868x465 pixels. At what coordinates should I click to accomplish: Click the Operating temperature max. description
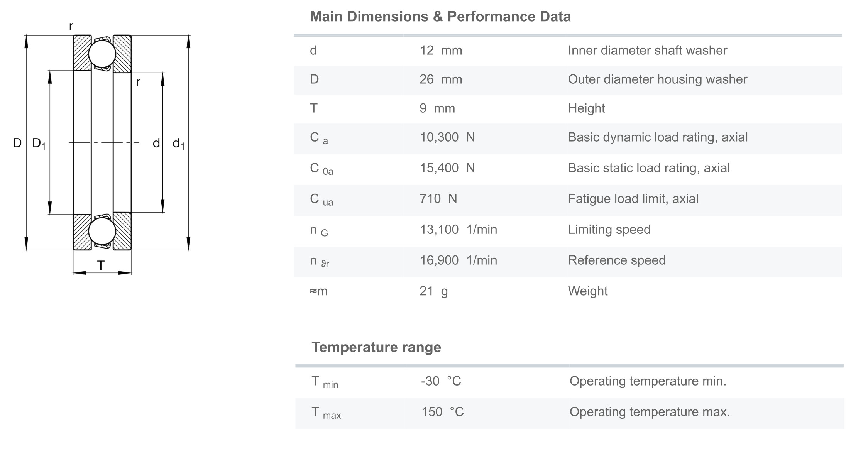[650, 412]
